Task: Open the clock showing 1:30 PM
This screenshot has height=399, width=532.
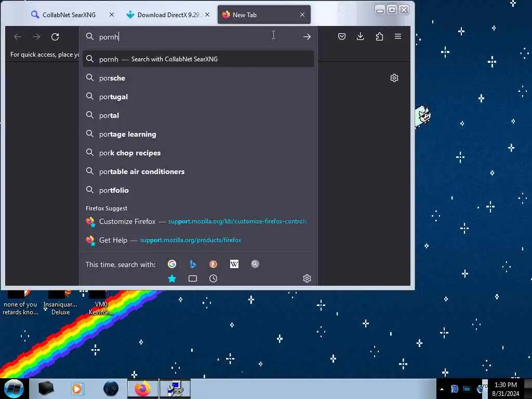Action: (x=506, y=389)
